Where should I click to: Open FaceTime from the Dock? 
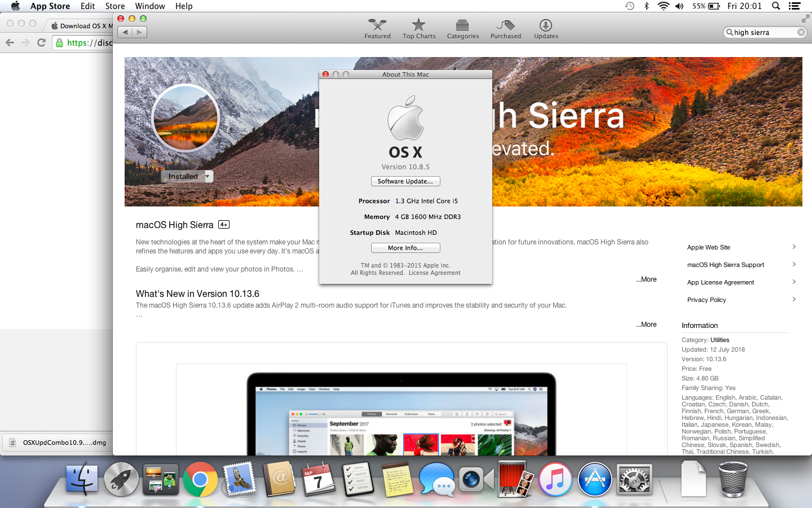pyautogui.click(x=476, y=480)
